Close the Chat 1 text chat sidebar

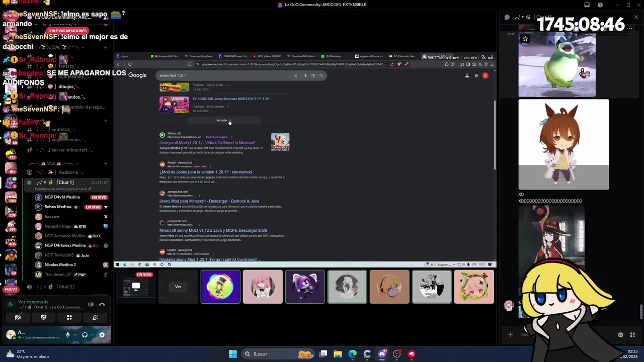tap(636, 17)
